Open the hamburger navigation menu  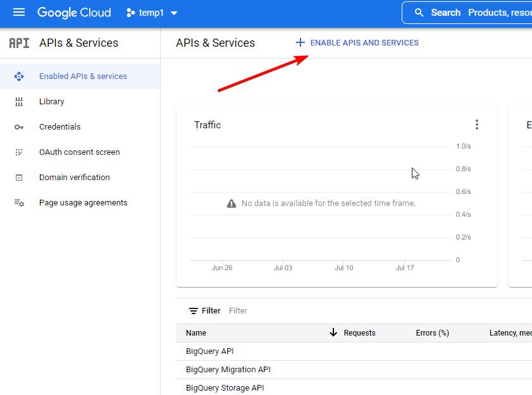(x=18, y=13)
